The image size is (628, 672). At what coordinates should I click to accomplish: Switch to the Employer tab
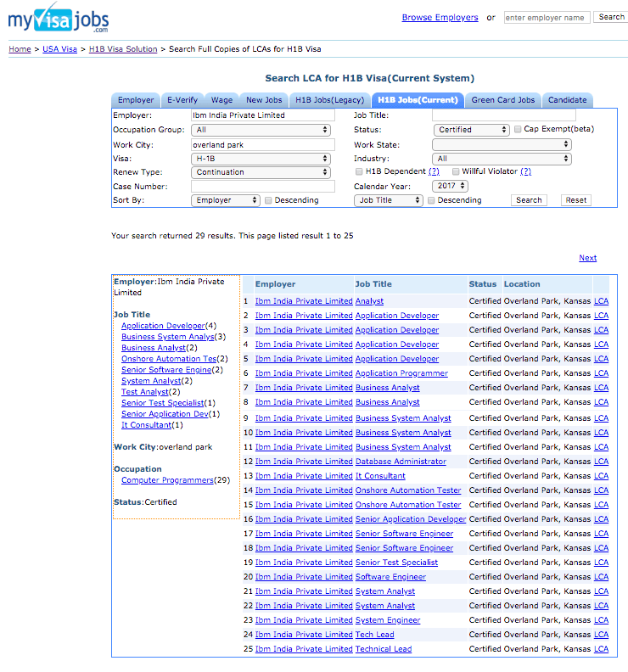[x=136, y=100]
